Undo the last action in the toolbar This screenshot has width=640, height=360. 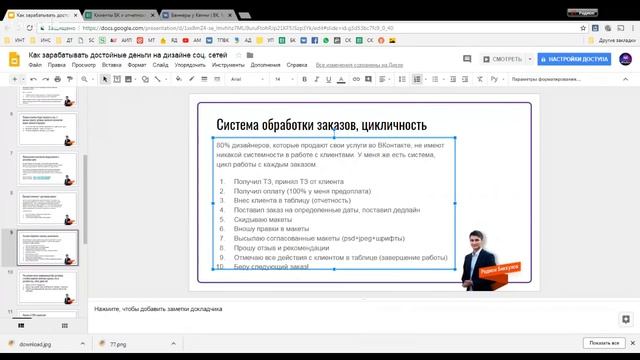(x=33, y=79)
